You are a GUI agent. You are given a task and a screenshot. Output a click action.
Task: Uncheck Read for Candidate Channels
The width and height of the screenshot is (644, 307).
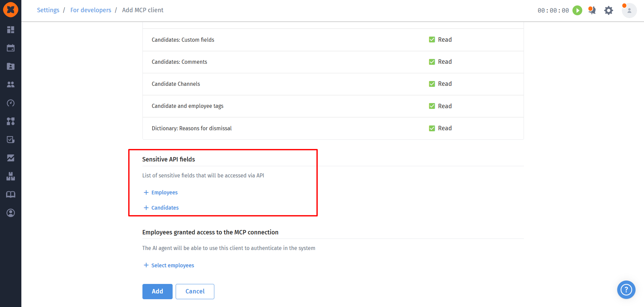click(432, 84)
